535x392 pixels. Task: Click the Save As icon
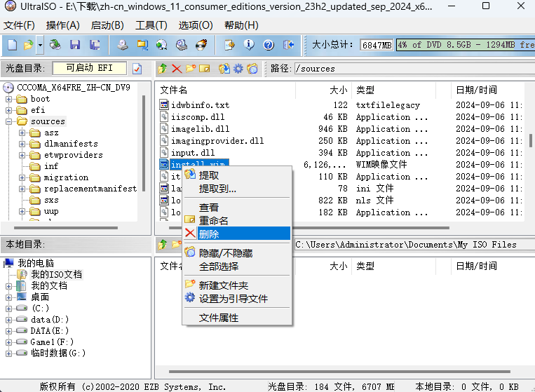point(95,45)
